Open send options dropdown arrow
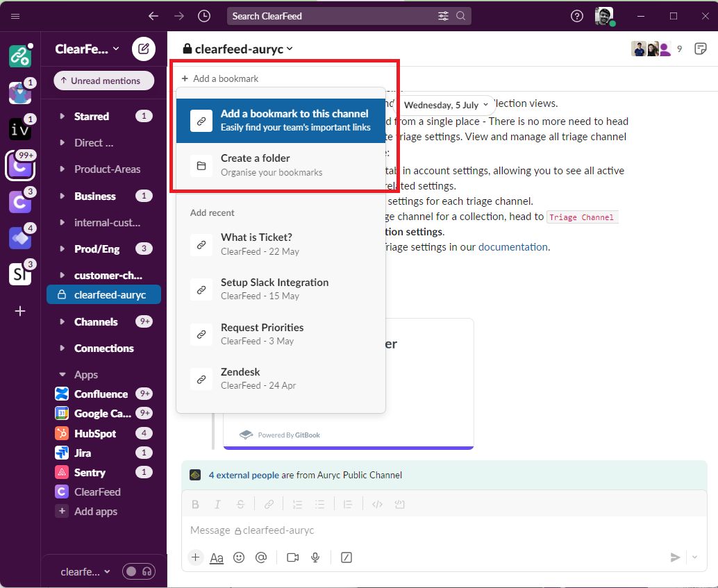This screenshot has height=588, width=718. click(694, 557)
